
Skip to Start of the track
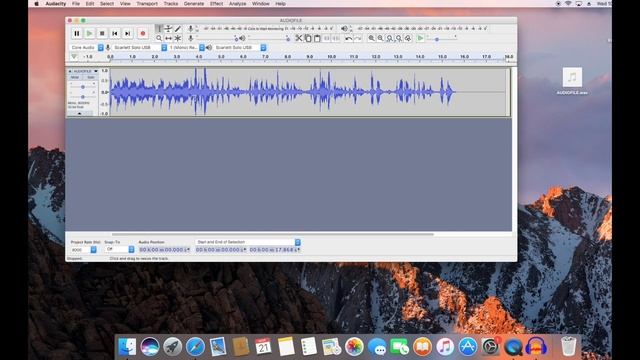pyautogui.click(x=115, y=33)
